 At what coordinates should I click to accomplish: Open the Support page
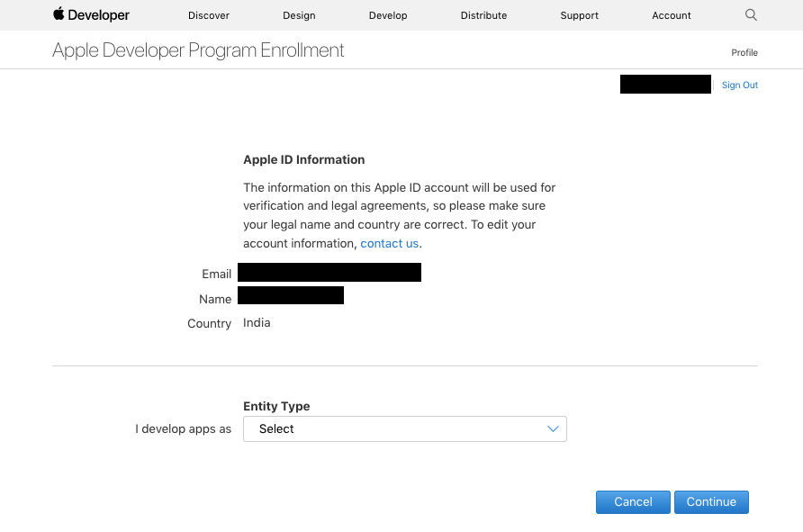(579, 15)
